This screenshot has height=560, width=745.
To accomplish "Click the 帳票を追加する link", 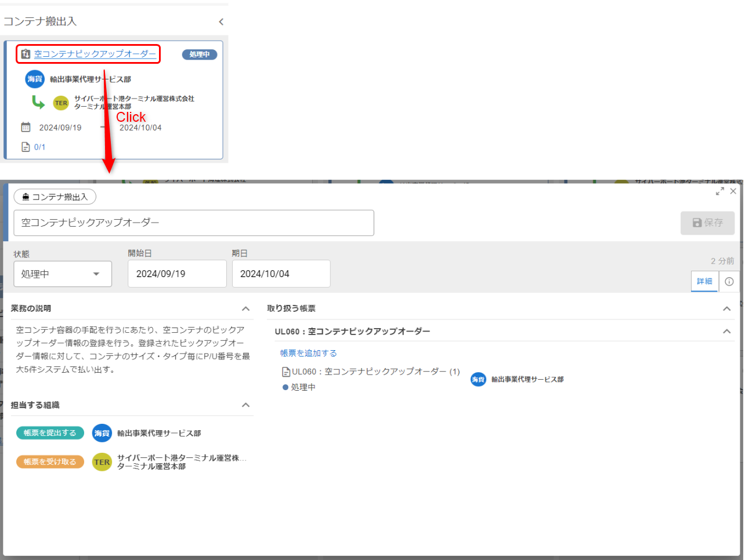I will point(308,353).
